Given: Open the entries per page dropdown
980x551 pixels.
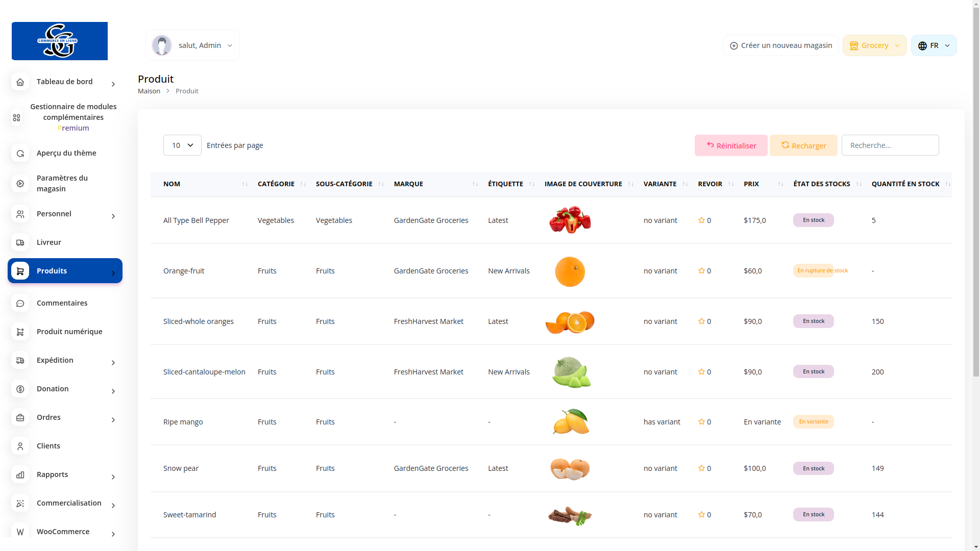Looking at the screenshot, I should (182, 145).
